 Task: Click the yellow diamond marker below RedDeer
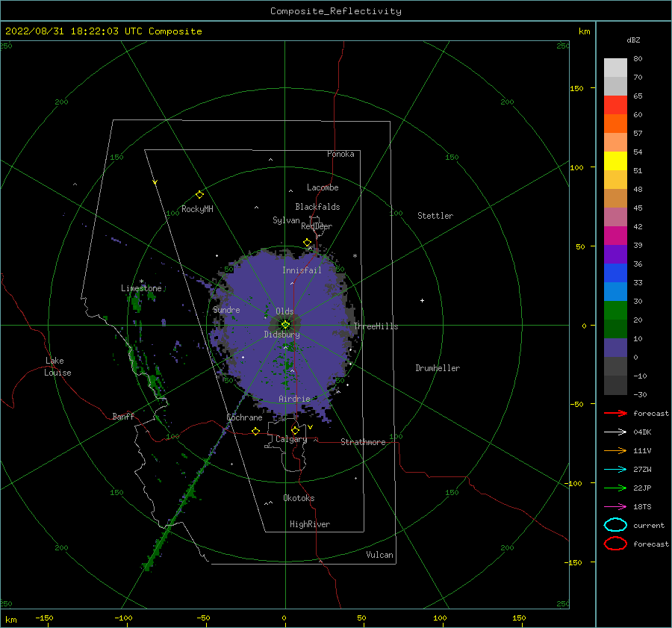coord(307,243)
